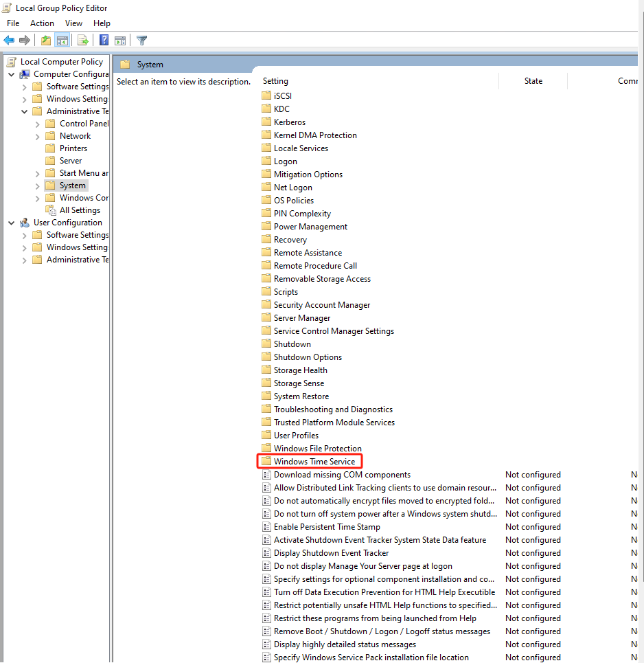Open the View menu
Image resolution: width=644 pixels, height=663 pixels.
[x=73, y=23]
